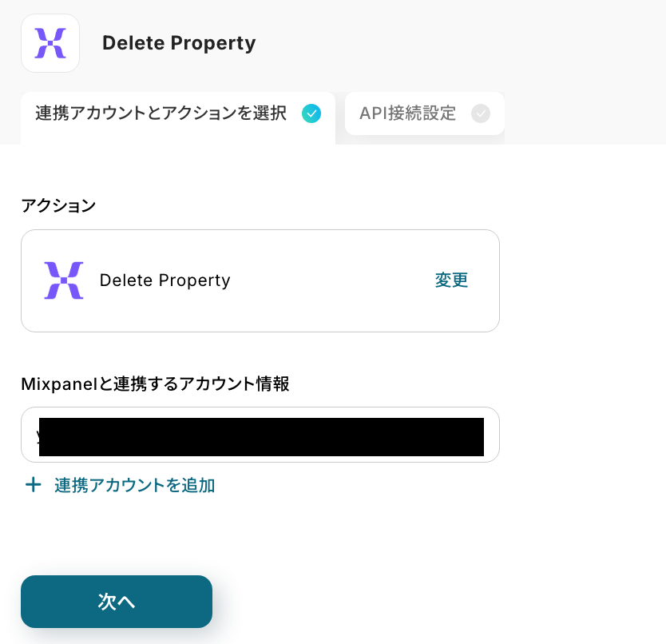
Task: Add an account via the 連携アカウントを追加 link
Action: (x=134, y=485)
